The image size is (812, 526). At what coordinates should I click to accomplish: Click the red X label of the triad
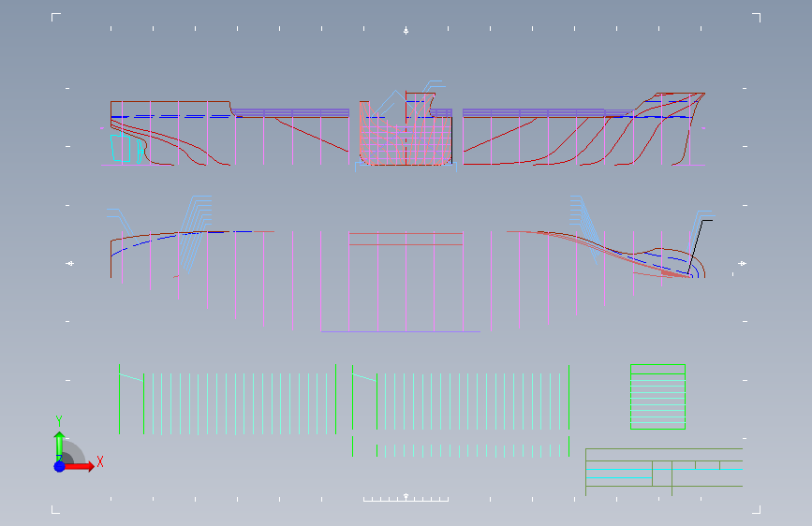[100, 461]
